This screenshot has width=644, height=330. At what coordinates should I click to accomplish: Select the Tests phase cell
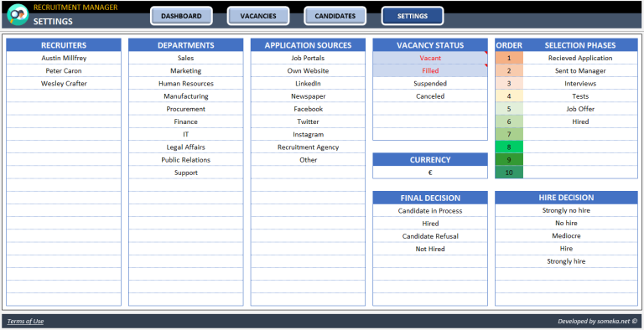[580, 96]
